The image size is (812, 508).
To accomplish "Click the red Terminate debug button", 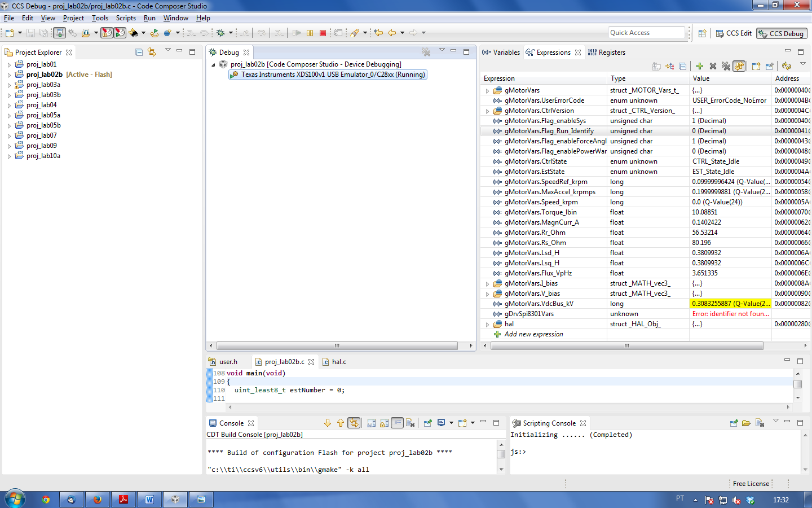I will [323, 33].
